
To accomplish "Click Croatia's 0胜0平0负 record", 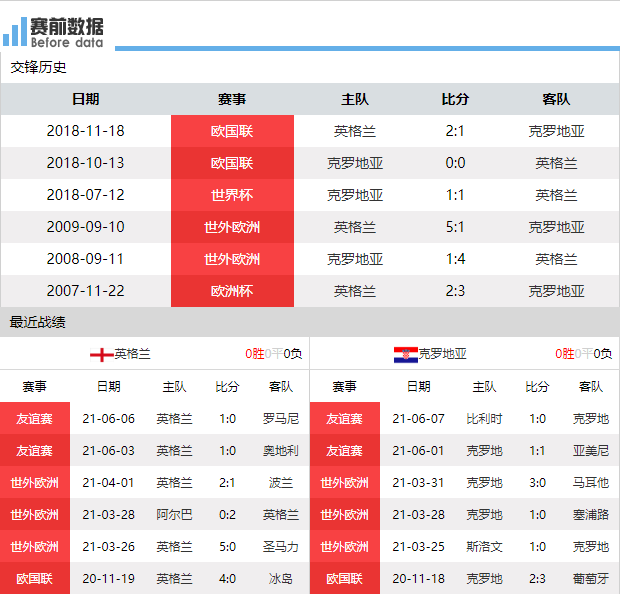I will (584, 354).
